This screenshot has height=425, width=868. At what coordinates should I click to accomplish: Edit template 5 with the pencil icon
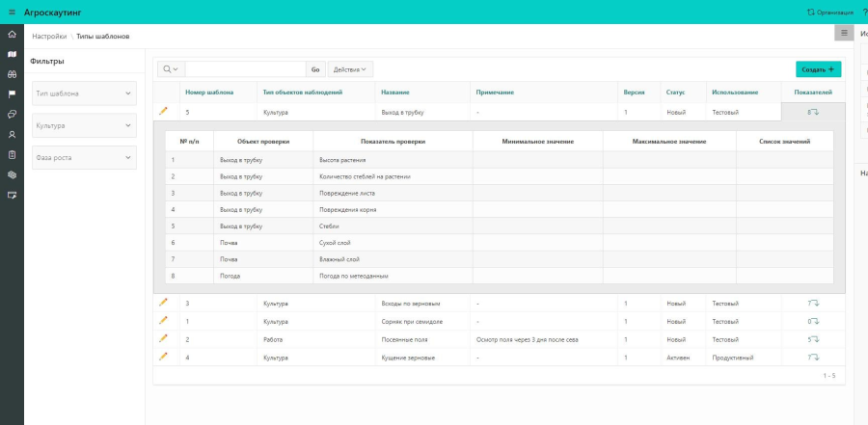[163, 112]
